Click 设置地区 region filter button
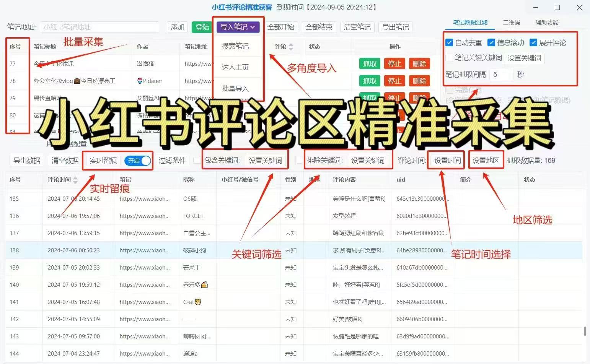590x364 pixels. [x=486, y=161]
